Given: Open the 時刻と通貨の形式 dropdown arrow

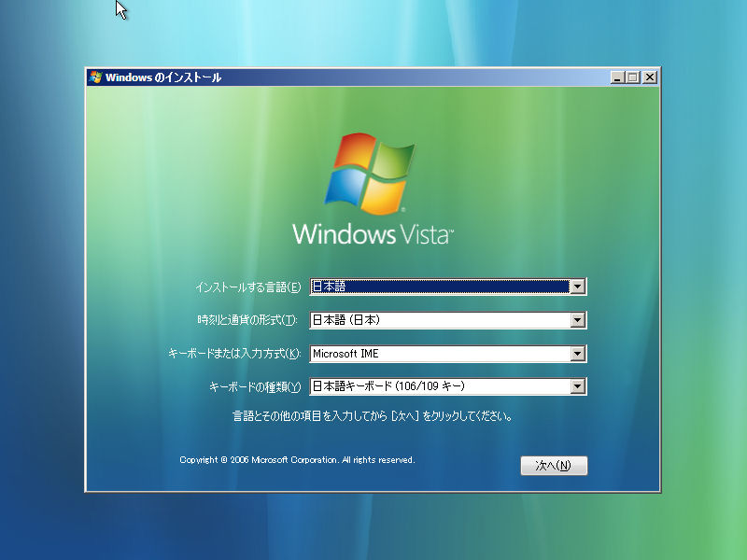Looking at the screenshot, I should pyautogui.click(x=578, y=321).
